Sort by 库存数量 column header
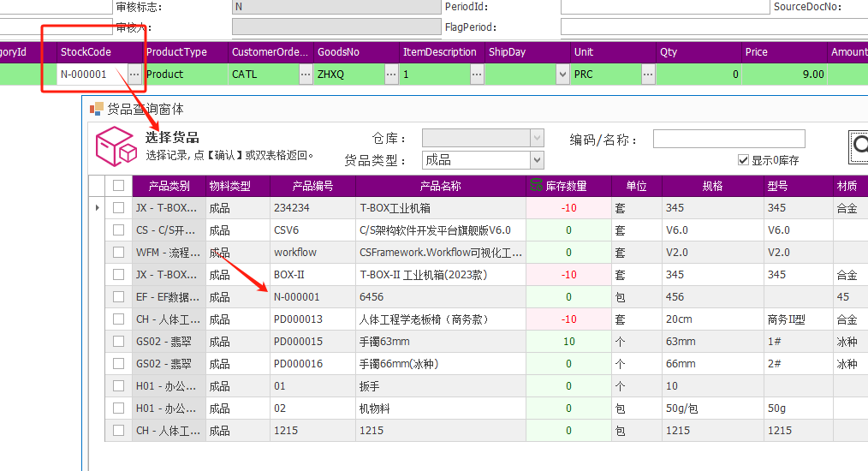Viewport: 868px width, 471px height. [568, 186]
